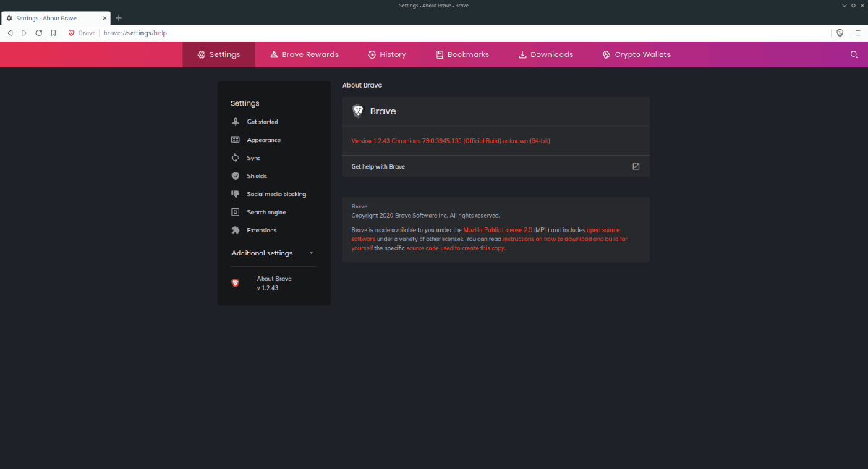Image resolution: width=868 pixels, height=469 pixels.
Task: Select About Brave in the sidebar
Action: tap(273, 283)
